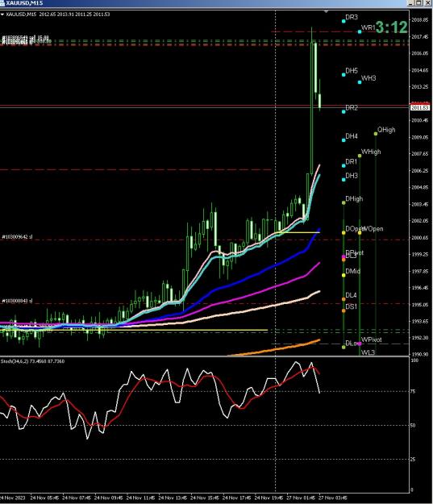This screenshot has height=504, width=433.
Task: Click the 1993.65 price axis label
Action: pyautogui.click(x=420, y=321)
